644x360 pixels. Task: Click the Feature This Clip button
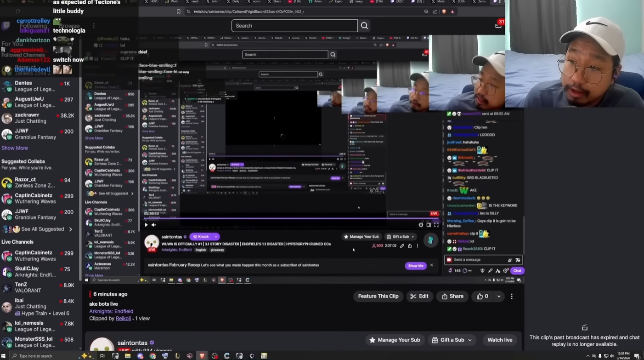[378, 297]
